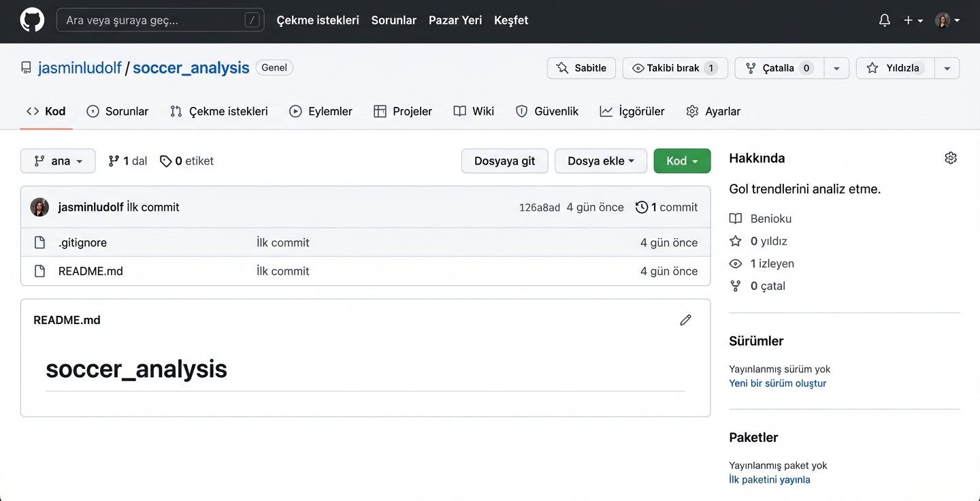The height and width of the screenshot is (501, 980).
Task: Click the etiket tag icon
Action: [165, 161]
